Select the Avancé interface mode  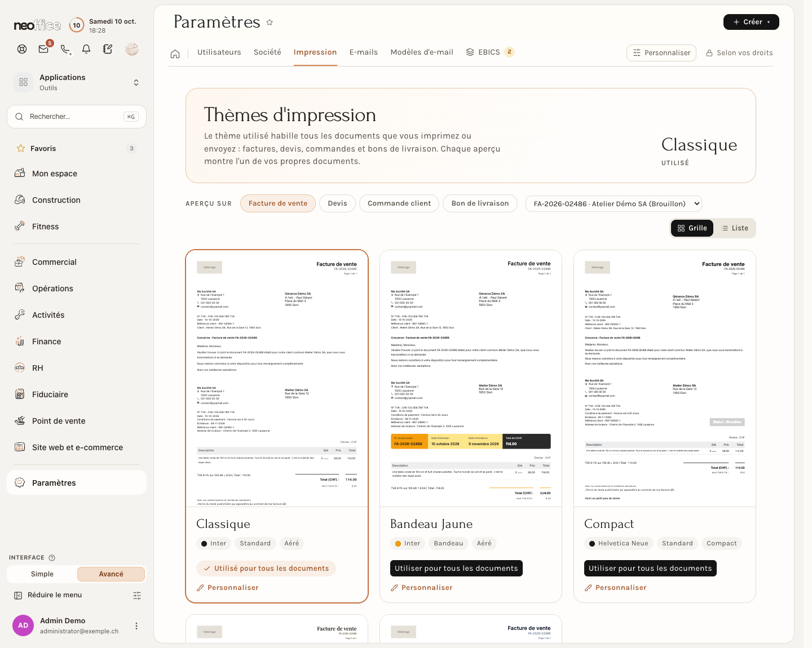pos(111,574)
